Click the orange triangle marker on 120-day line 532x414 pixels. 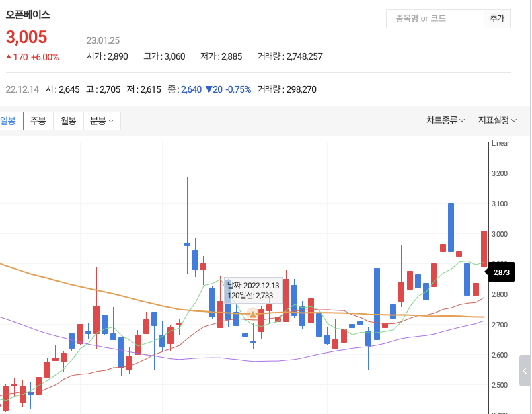pos(253,315)
